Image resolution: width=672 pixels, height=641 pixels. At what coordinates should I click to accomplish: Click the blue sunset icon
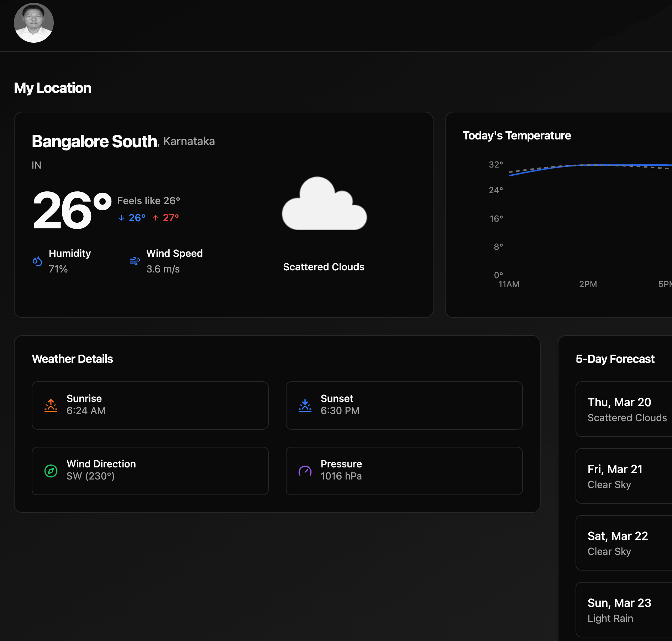[x=305, y=405]
